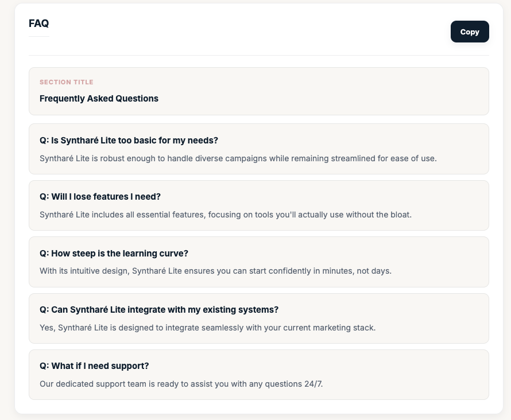Click the answer about starting confidently in minutes
Screen dimensions: 511x420
215,271
